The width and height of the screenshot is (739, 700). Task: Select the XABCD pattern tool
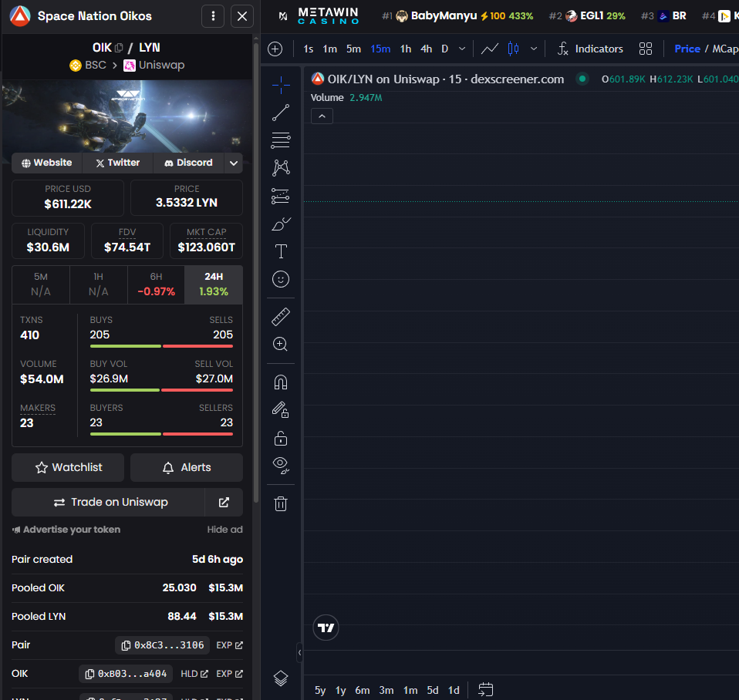coord(281,168)
